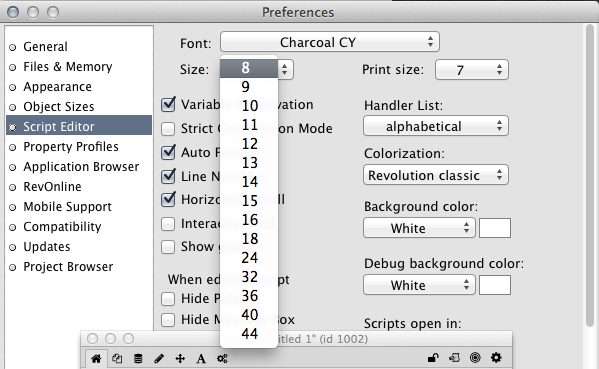Choose size 10 from the size menu
The image size is (599, 369).
pyautogui.click(x=249, y=106)
